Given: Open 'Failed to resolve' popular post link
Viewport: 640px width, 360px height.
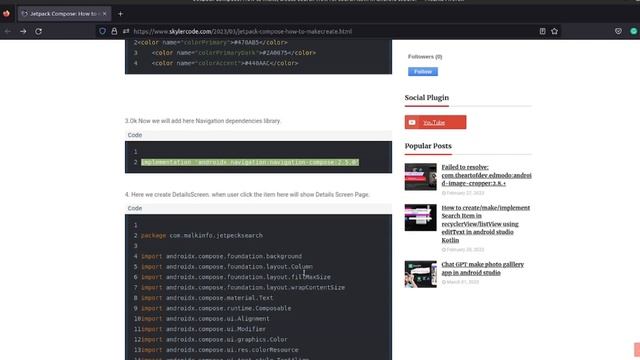Looking at the screenshot, I should tap(486, 175).
